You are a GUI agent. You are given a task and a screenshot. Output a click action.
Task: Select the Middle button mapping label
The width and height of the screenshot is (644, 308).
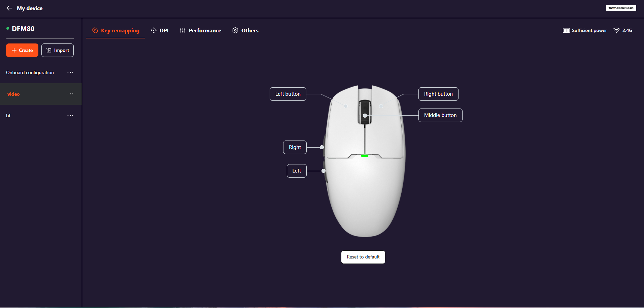(x=440, y=115)
